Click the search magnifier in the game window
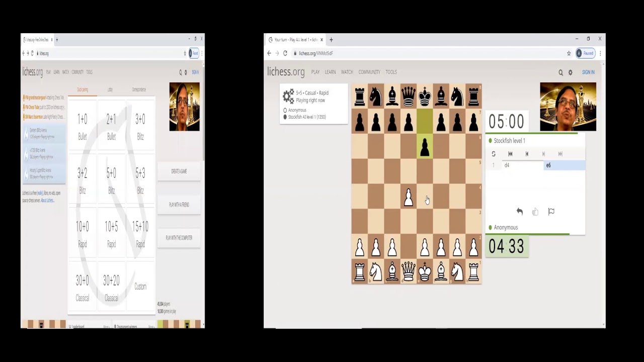The image size is (644, 362). 560,72
